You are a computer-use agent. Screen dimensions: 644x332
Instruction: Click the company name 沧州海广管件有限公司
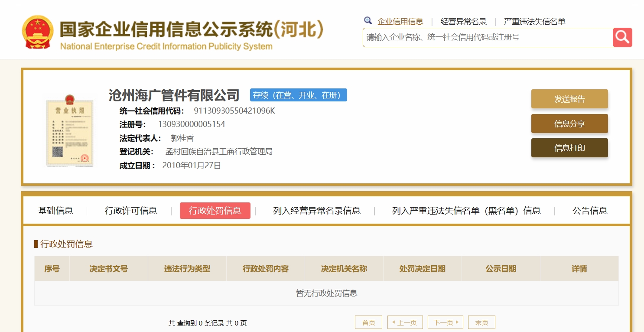point(174,95)
